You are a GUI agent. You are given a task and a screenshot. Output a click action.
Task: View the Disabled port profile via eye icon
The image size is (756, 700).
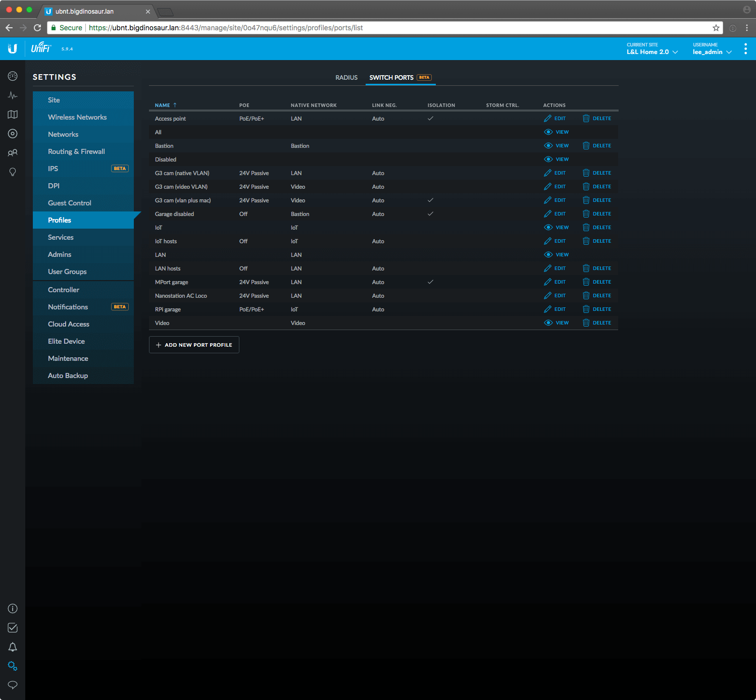(x=548, y=159)
